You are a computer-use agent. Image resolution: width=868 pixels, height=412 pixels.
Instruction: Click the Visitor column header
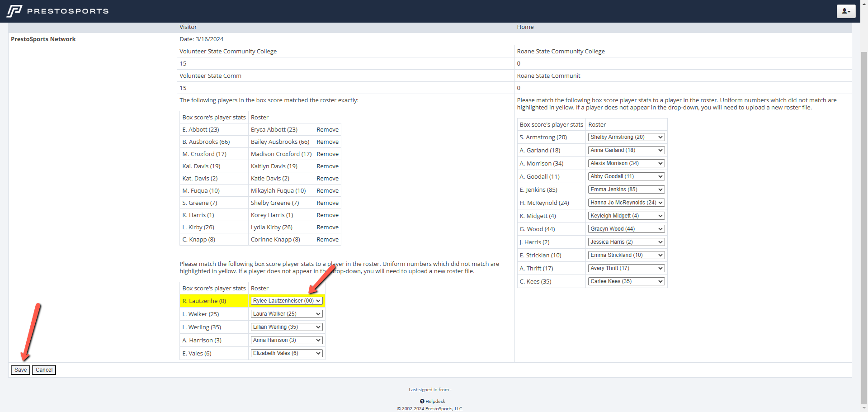tap(188, 27)
